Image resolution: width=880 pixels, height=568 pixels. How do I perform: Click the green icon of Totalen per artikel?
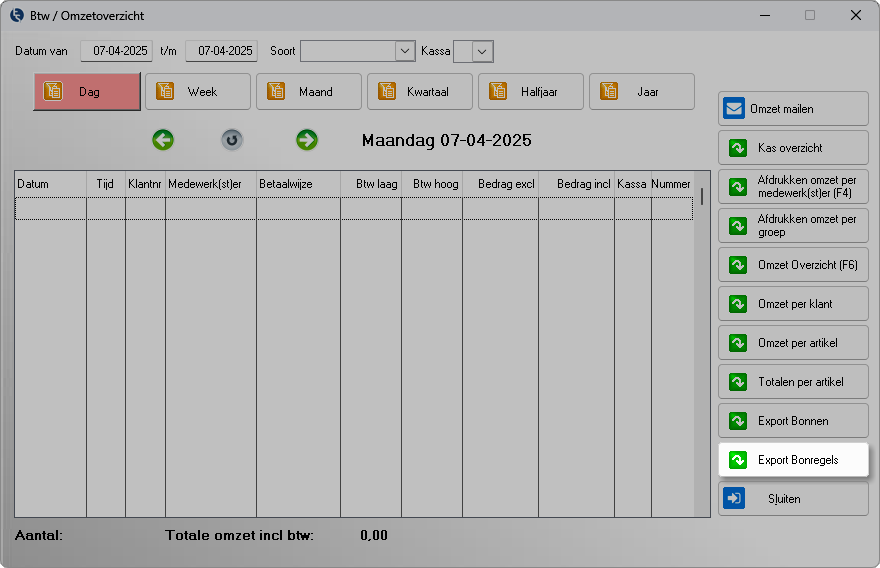(738, 382)
